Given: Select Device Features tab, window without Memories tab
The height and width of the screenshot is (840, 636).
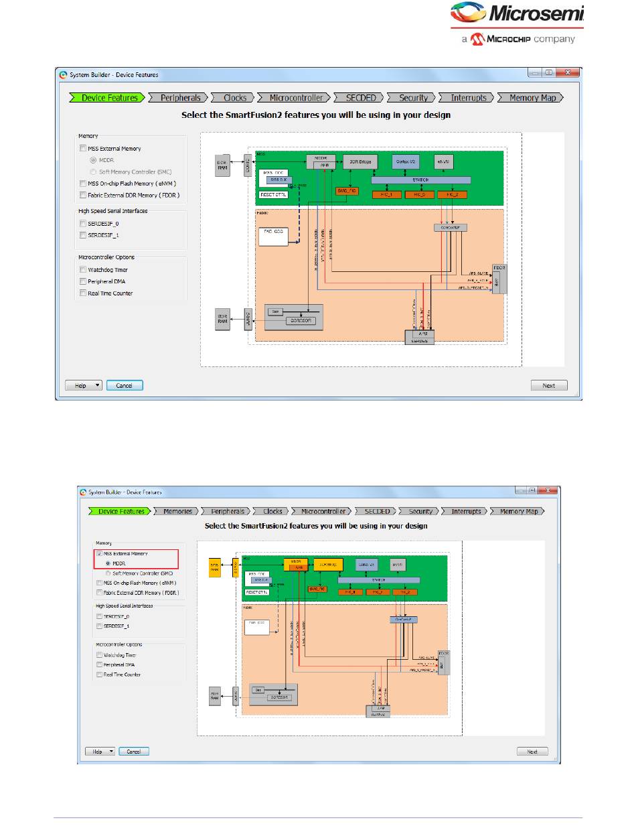Looking at the screenshot, I should pos(108,98).
